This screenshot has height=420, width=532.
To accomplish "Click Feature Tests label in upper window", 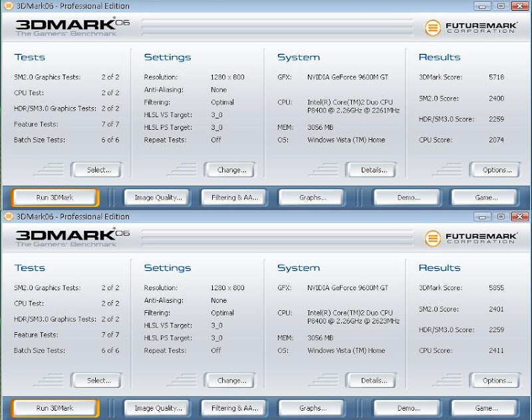I will pos(36,124).
